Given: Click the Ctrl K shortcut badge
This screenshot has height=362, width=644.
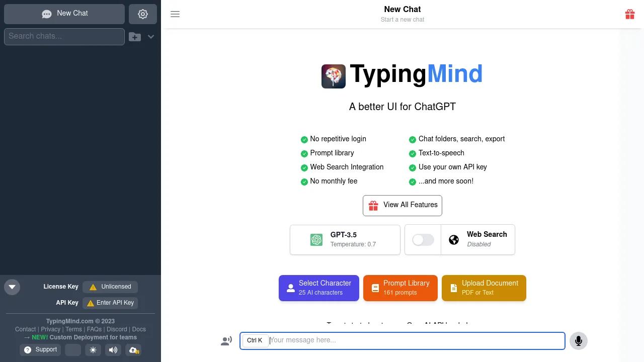Looking at the screenshot, I should click(255, 341).
